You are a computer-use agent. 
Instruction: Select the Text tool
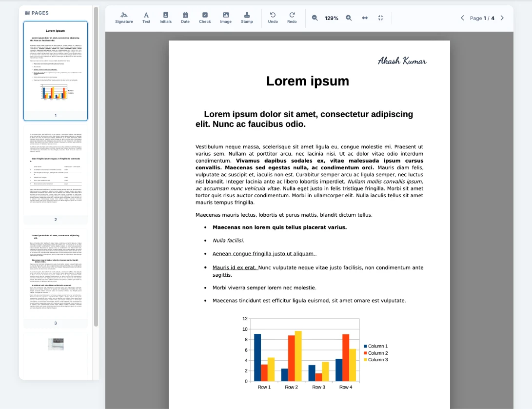pos(146,18)
